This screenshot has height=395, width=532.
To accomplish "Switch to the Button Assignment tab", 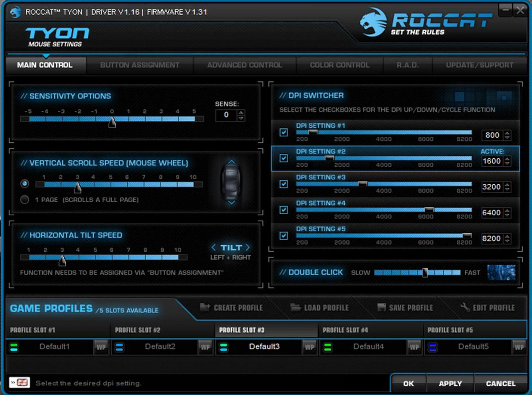I will coord(140,65).
